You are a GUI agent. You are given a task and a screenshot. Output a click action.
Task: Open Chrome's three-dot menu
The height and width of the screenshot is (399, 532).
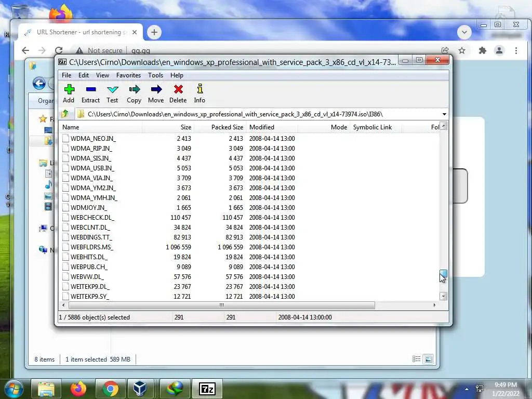[516, 50]
